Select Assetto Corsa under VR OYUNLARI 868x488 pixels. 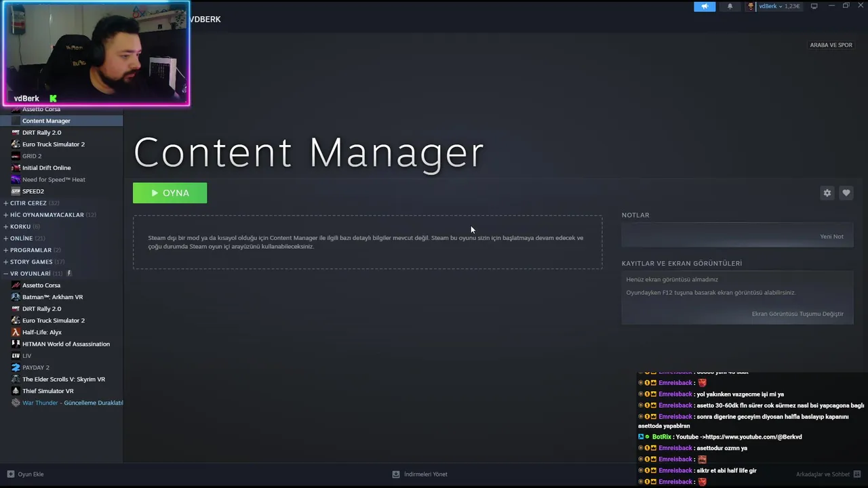[41, 285]
